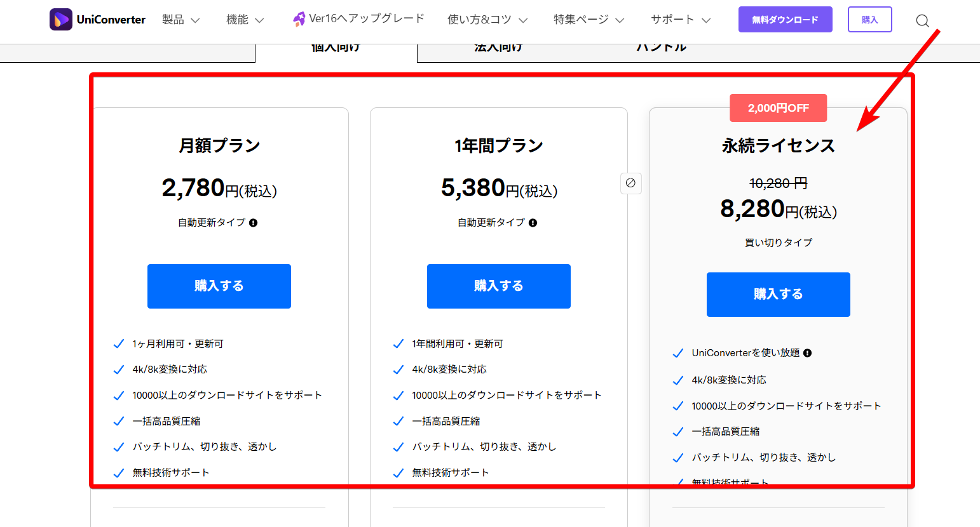The image size is (980, 527).
Task: Click the 無料ダウンロード button
Action: 786,20
